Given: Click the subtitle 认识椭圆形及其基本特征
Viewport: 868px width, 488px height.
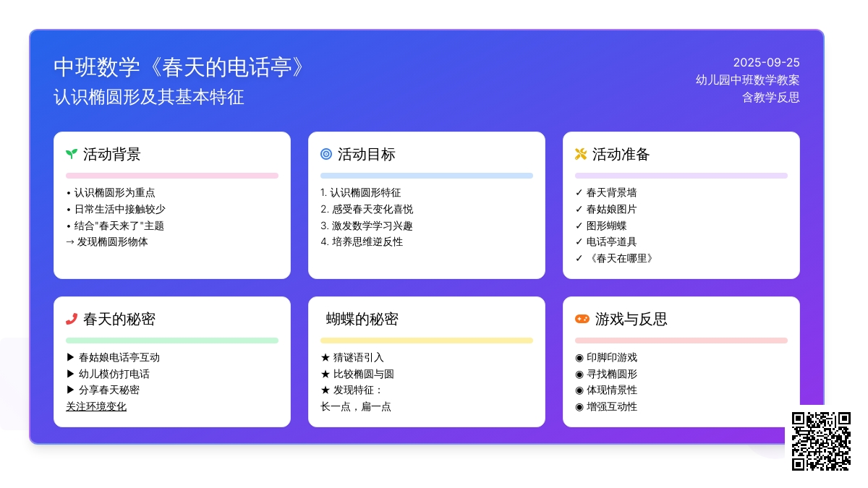Looking at the screenshot, I should 149,97.
